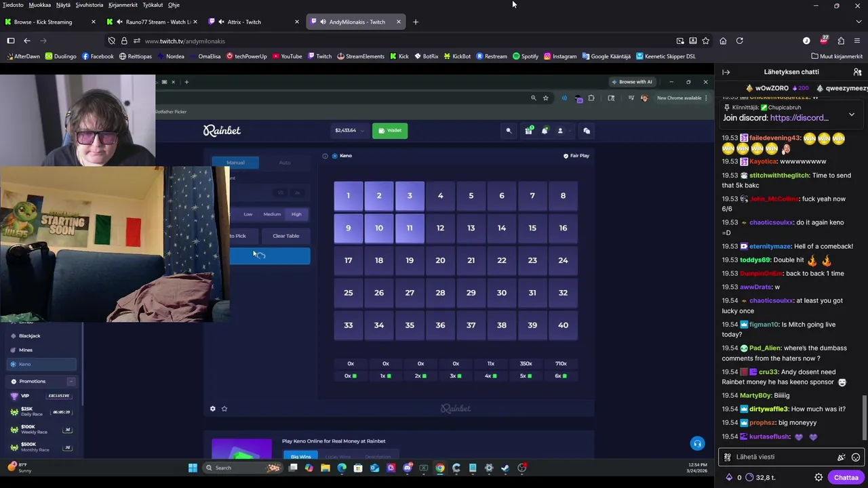868x488 pixels.
Task: Open the Työkalut menu
Action: click(x=153, y=5)
